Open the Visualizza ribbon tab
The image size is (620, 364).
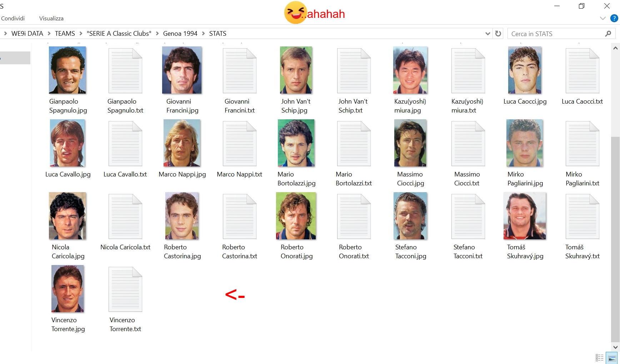(51, 18)
